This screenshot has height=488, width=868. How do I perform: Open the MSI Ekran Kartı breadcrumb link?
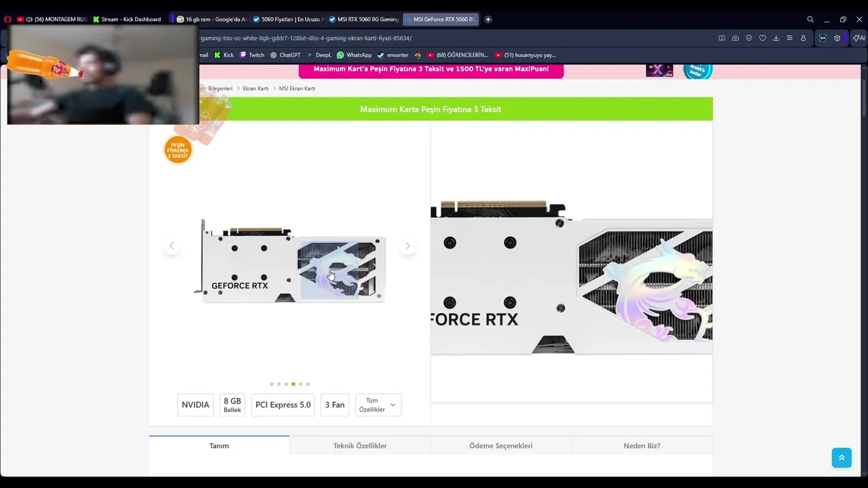pyautogui.click(x=297, y=89)
